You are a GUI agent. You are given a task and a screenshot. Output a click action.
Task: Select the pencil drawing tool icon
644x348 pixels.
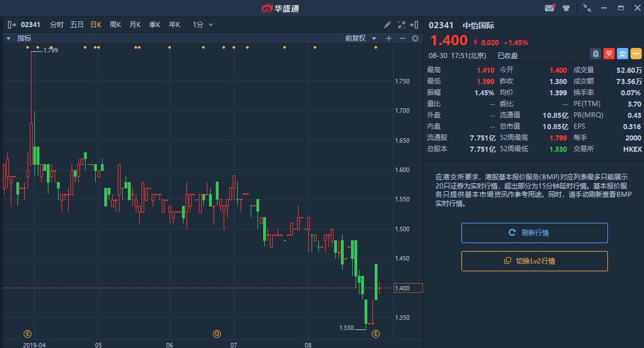(387, 25)
